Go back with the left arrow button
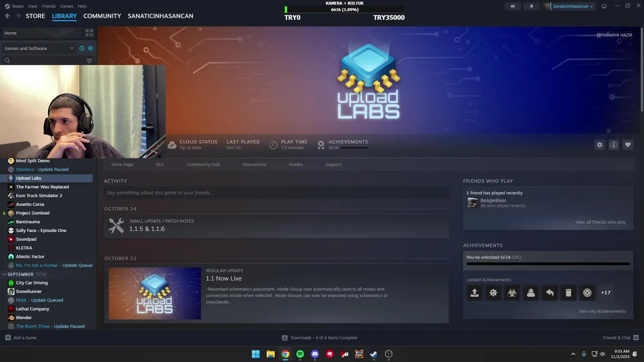The width and height of the screenshot is (644, 362). [x=8, y=16]
